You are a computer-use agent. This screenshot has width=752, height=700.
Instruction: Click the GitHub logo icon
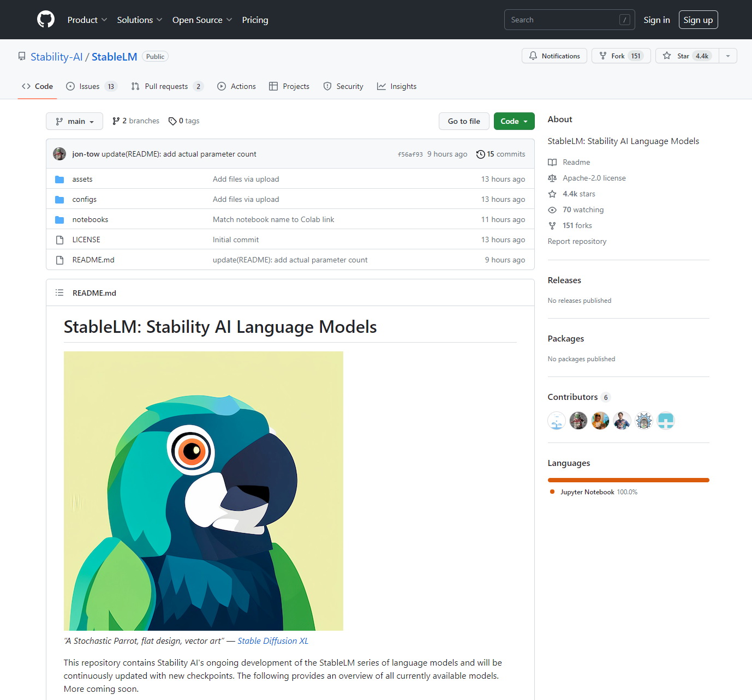[x=46, y=20]
